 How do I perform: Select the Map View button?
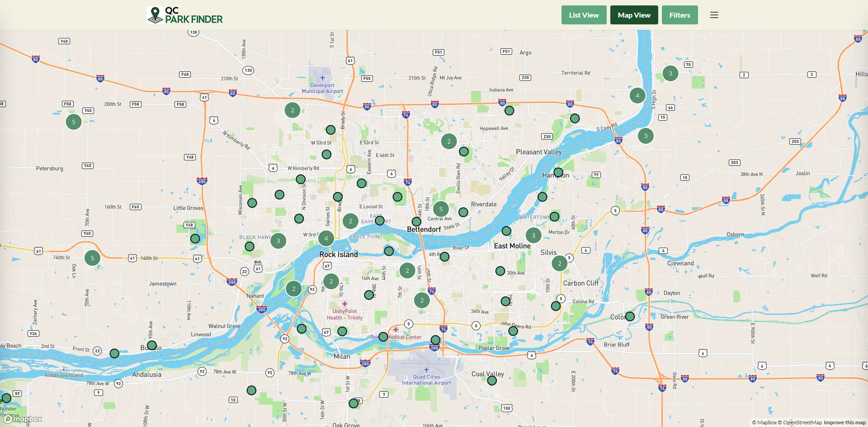[x=634, y=15]
